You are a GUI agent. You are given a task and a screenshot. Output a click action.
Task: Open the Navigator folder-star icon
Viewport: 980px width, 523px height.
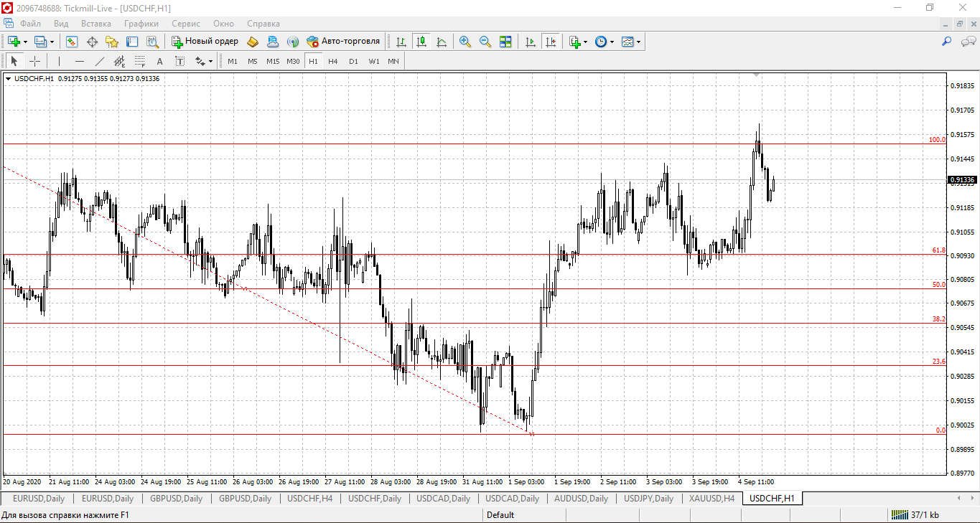[112, 42]
